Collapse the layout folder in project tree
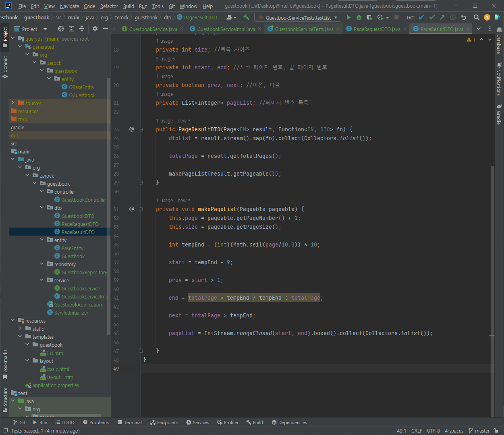The width and height of the screenshot is (504, 435). tap(27, 360)
